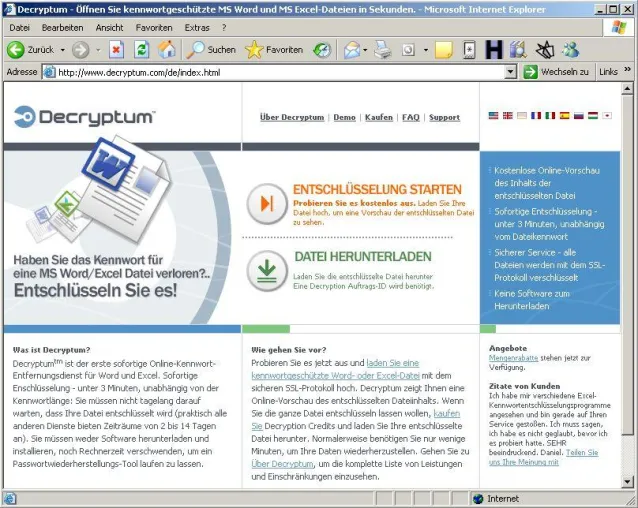This screenshot has height=508, width=638.
Task: Click the Windows flag logo in the menu bar
Action: (619, 28)
